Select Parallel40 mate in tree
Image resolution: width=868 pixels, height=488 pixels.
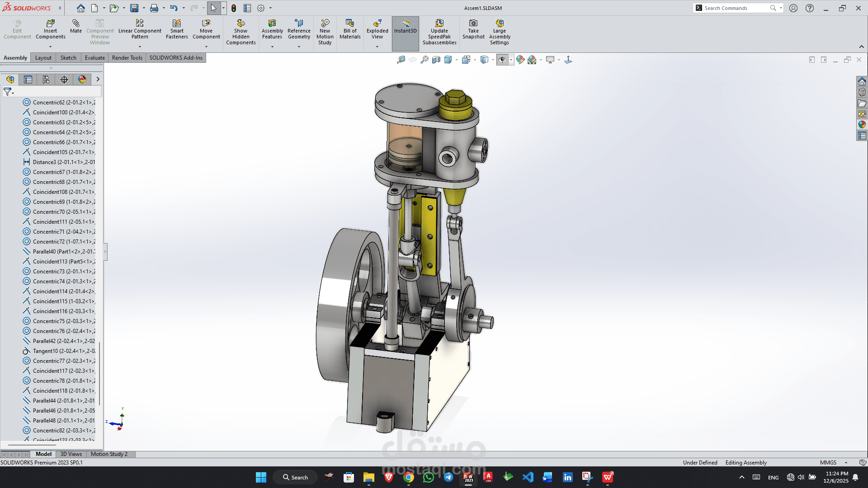(59, 252)
